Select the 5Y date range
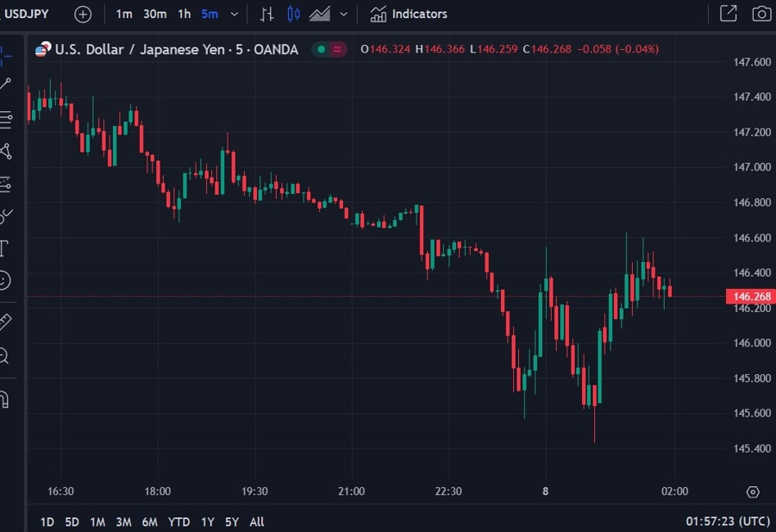This screenshot has height=532, width=776. (232, 523)
